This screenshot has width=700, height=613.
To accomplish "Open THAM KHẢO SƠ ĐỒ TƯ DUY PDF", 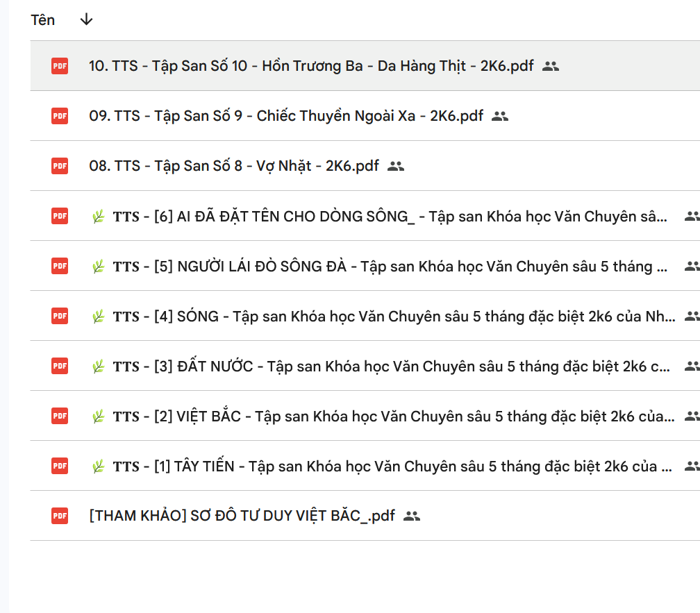I will 242,516.
